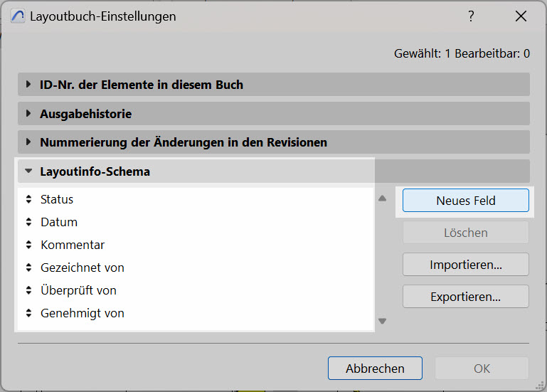The height and width of the screenshot is (392, 547).
Task: Click the reorder handle beside Genehmigt von
Action: pos(29,313)
